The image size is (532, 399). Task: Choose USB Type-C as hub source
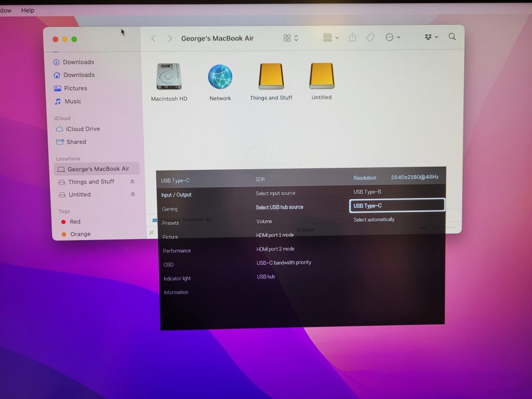(397, 205)
